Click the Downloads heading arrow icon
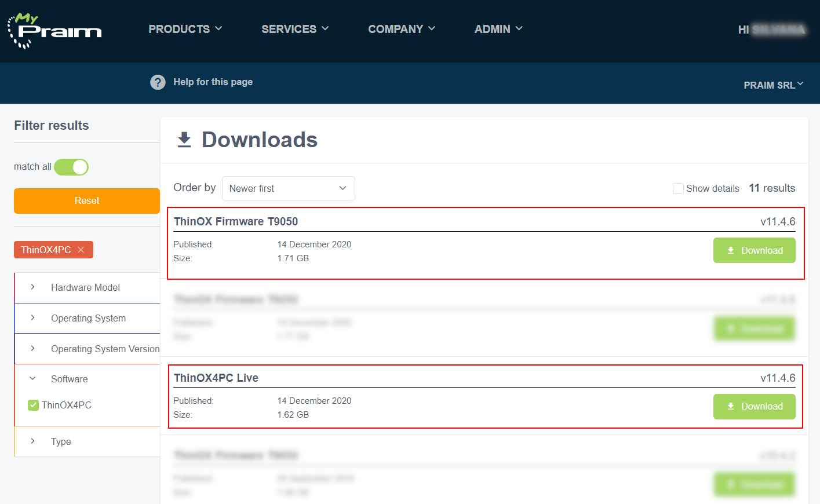 (x=184, y=140)
